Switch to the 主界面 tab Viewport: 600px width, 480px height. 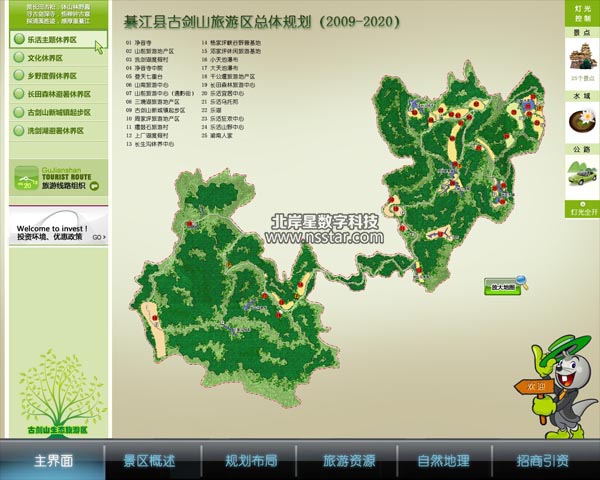pos(53,461)
